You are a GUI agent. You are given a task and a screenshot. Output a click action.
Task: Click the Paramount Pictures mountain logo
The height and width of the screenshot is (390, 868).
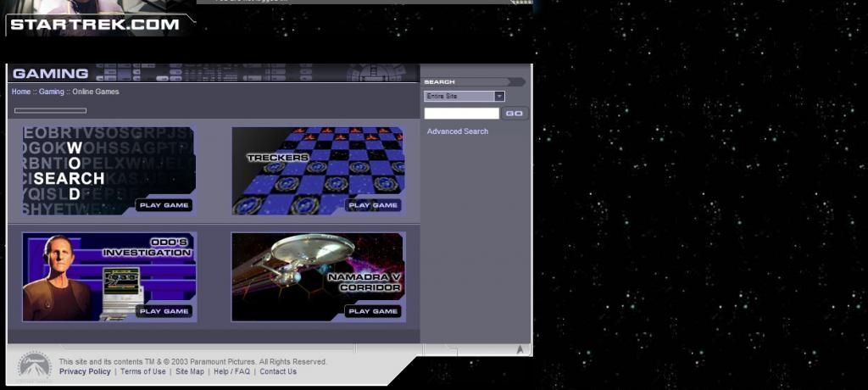[34, 366]
